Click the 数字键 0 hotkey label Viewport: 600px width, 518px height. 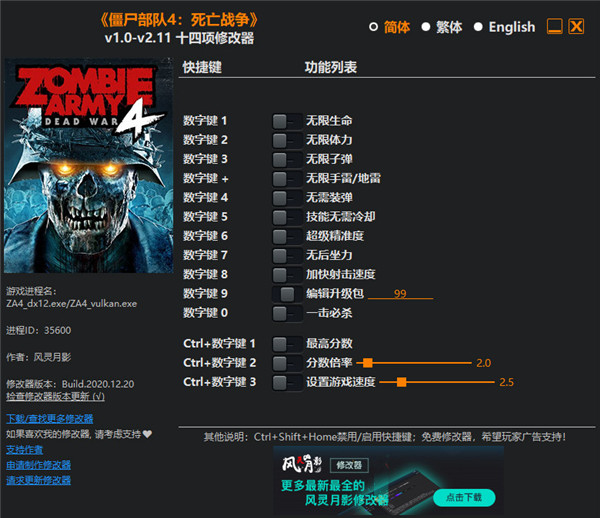pos(205,313)
